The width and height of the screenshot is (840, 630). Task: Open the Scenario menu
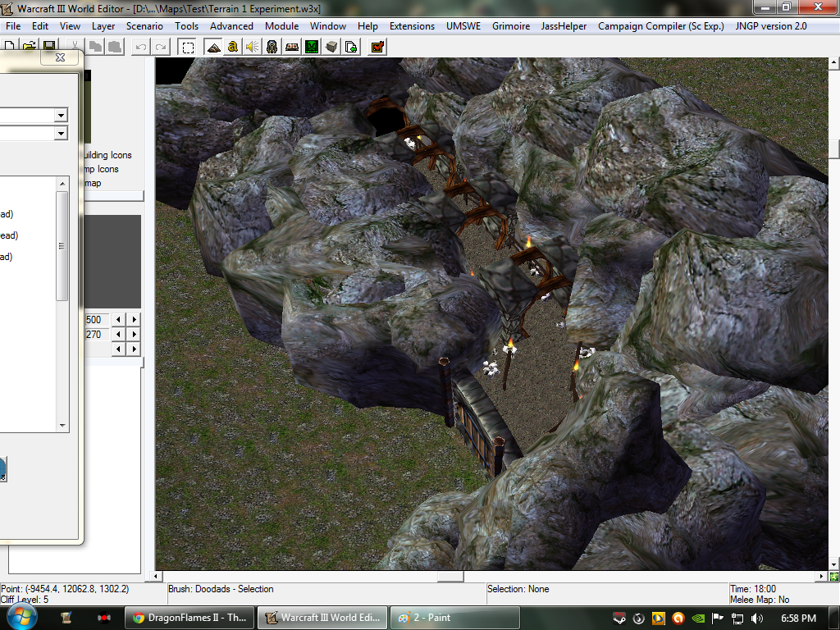point(144,25)
